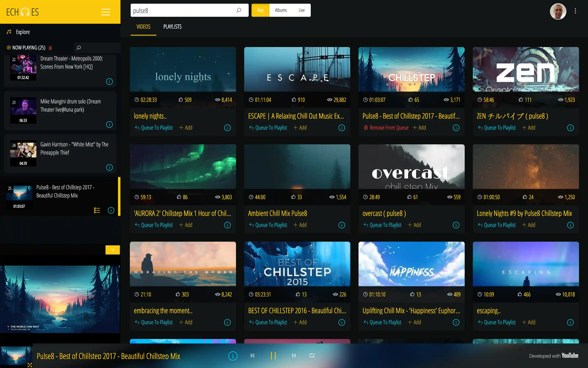Select the Live search filter

tap(302, 10)
